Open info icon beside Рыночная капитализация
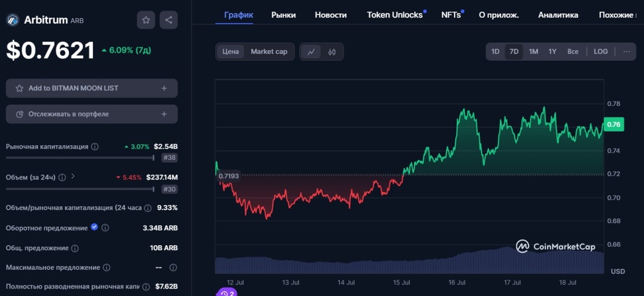Viewport: 644px width, 296px height. 95,147
